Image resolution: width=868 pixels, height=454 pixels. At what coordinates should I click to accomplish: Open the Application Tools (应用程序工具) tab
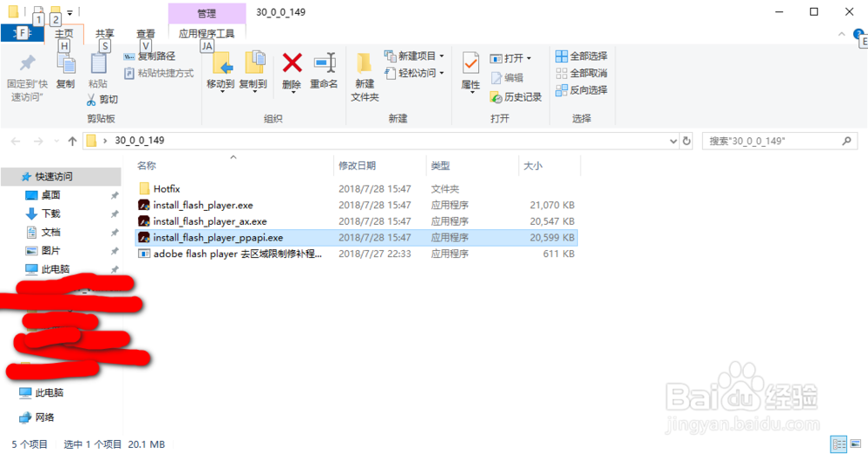(x=207, y=34)
